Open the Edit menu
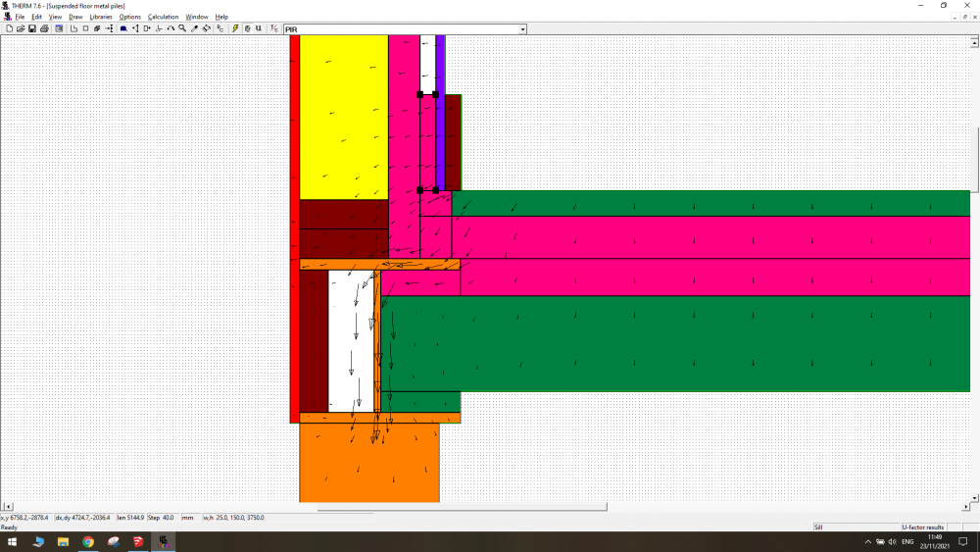980x552 pixels. click(x=37, y=17)
